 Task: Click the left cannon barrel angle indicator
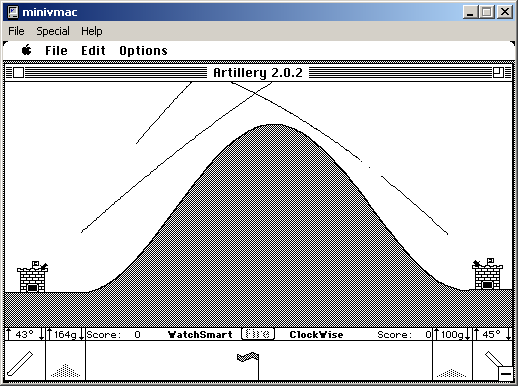tap(20, 364)
